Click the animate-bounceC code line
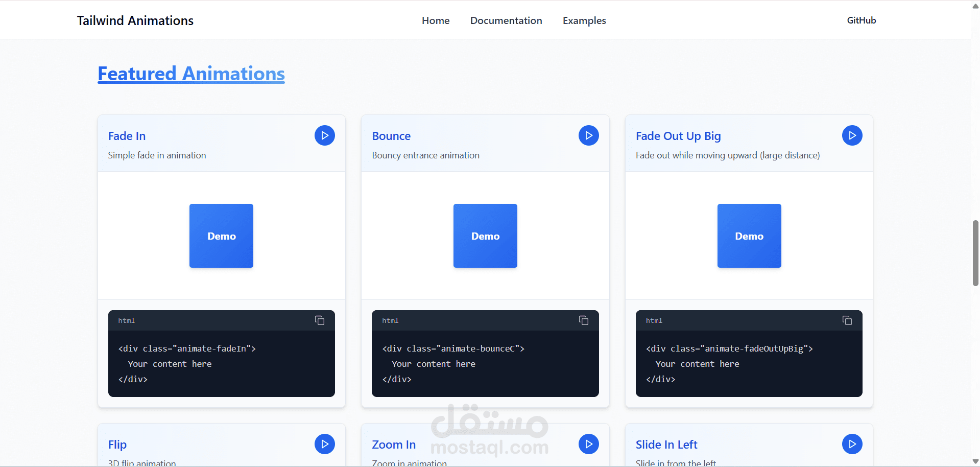Viewport: 980px width, 467px height. (453, 348)
